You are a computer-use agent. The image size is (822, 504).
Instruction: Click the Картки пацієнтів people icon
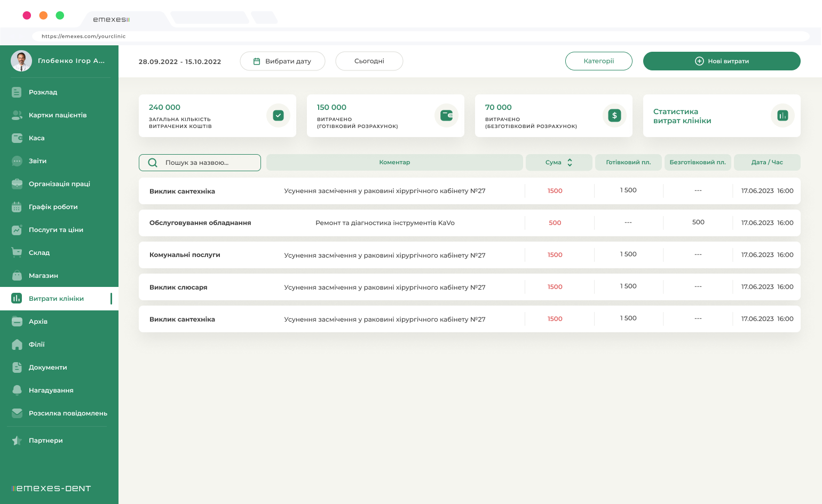(x=17, y=115)
